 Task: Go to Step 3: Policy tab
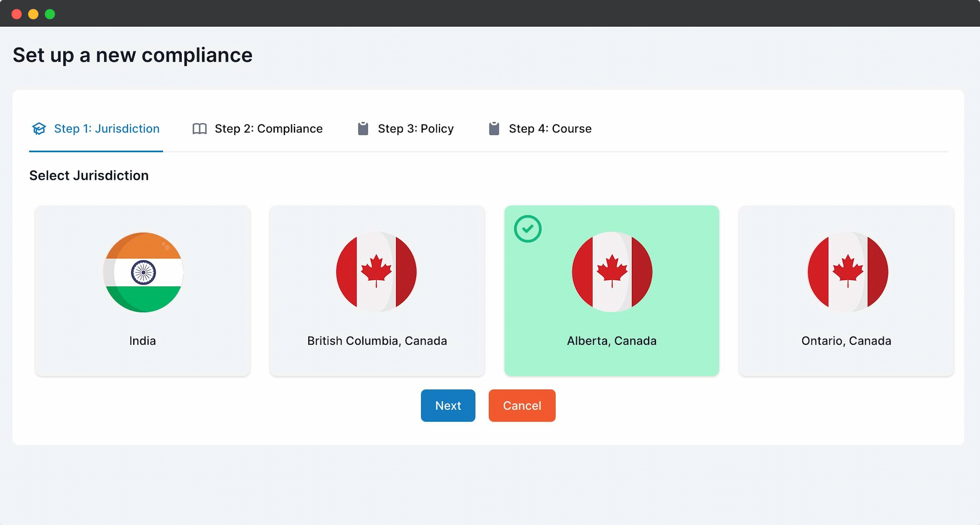415,129
